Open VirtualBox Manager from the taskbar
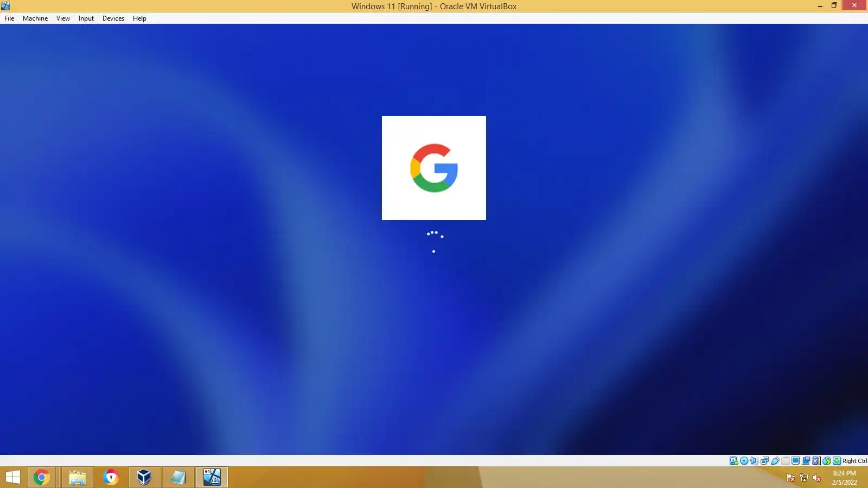 (144, 477)
